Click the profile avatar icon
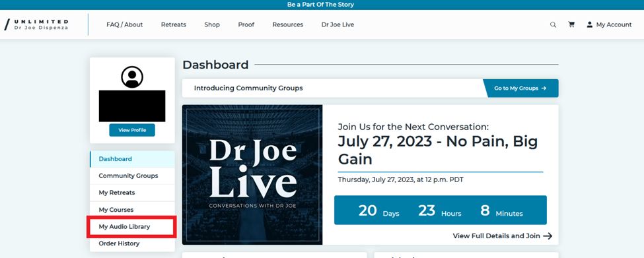The width and height of the screenshot is (644, 258). click(132, 77)
